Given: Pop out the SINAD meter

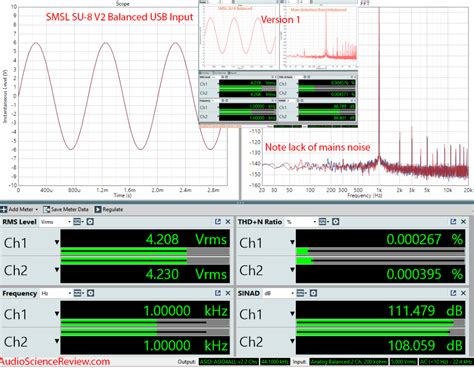Looking at the screenshot, I should point(453,293).
